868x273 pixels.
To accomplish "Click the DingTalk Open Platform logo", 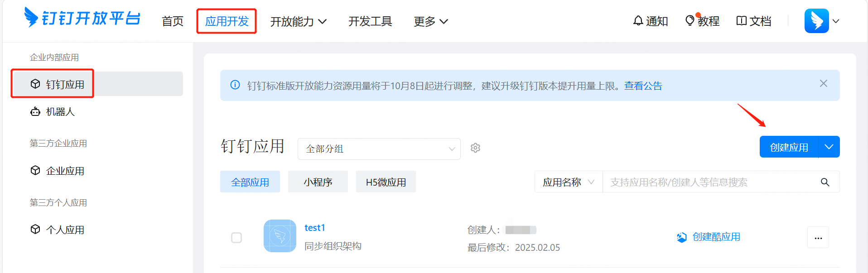I will pos(82,18).
